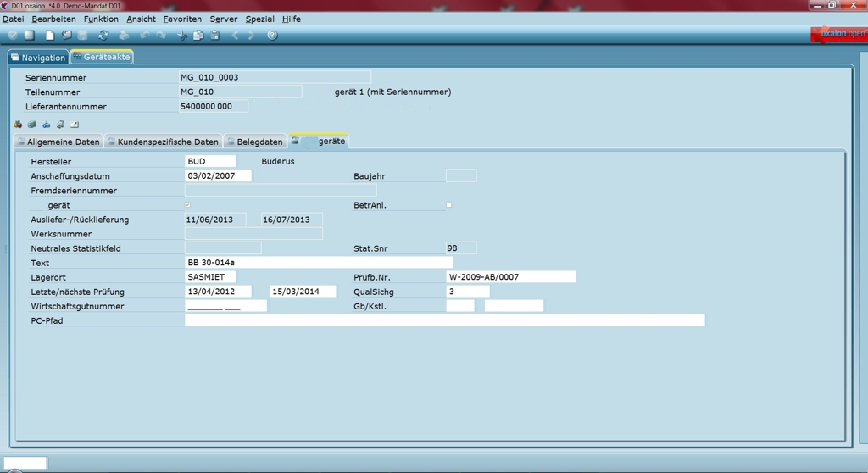Image resolution: width=868 pixels, height=473 pixels.
Task: Click the redo arrow icon
Action: [x=161, y=36]
